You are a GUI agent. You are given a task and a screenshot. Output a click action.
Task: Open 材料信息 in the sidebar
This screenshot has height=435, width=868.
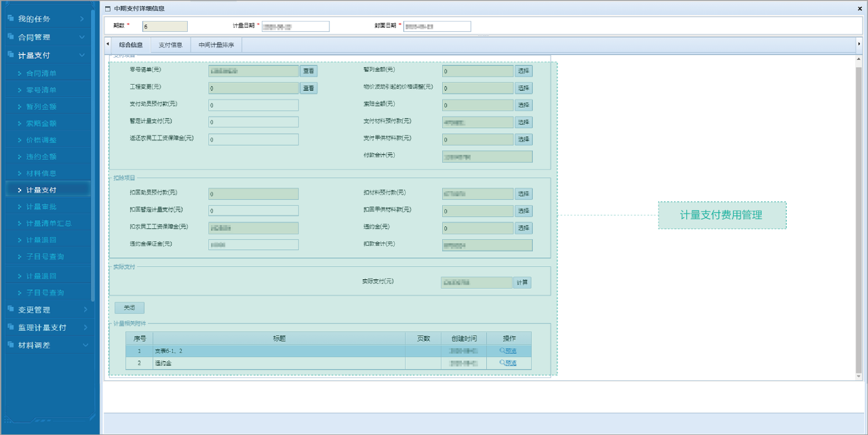[41, 173]
